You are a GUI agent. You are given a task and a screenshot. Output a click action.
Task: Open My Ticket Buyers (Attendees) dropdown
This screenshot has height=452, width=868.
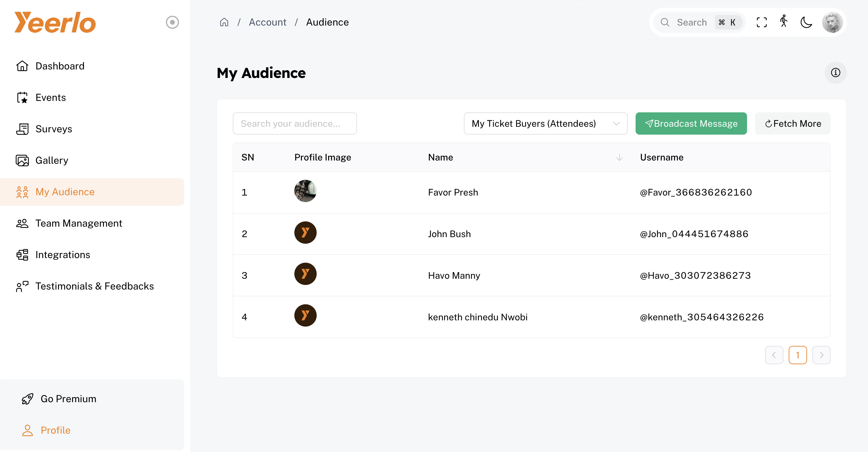click(545, 123)
